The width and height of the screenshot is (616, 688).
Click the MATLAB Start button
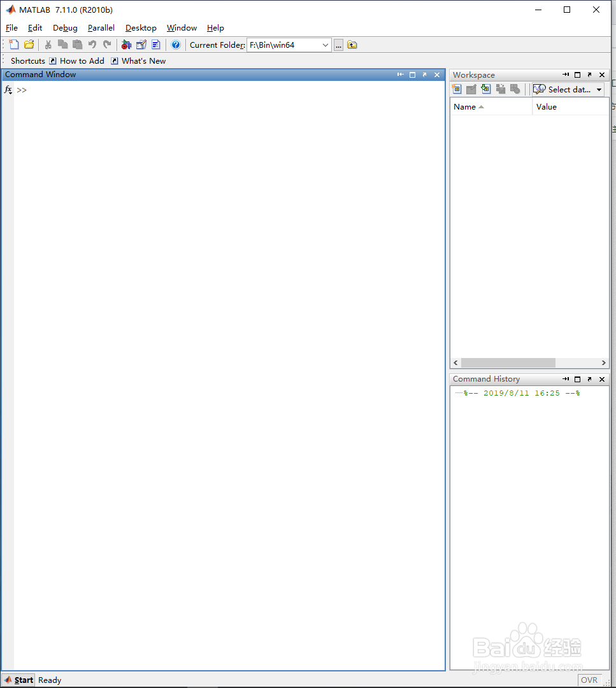click(x=18, y=680)
